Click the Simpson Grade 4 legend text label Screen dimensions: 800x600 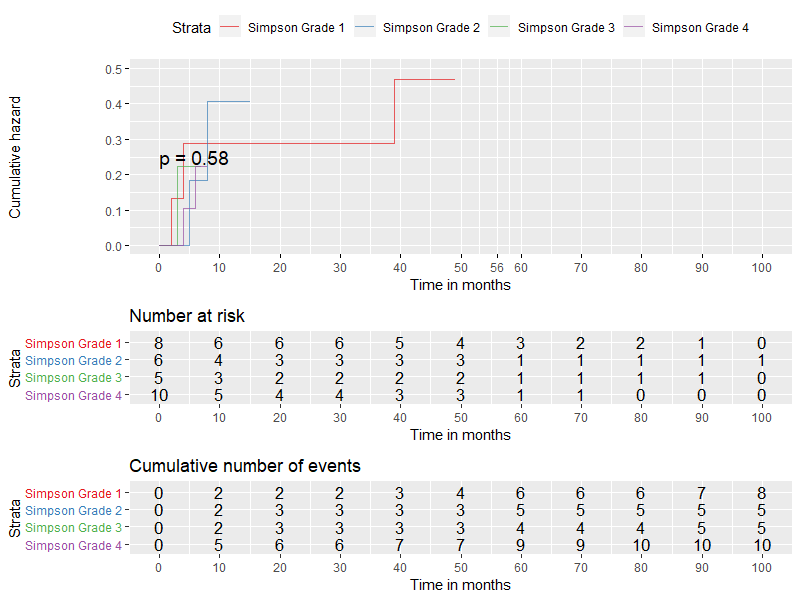[x=700, y=28]
